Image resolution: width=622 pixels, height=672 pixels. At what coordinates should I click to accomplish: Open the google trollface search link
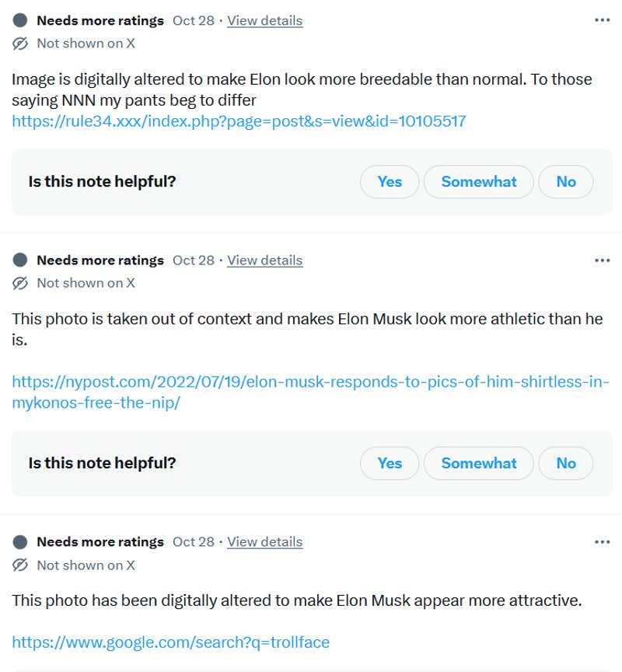coord(170,642)
